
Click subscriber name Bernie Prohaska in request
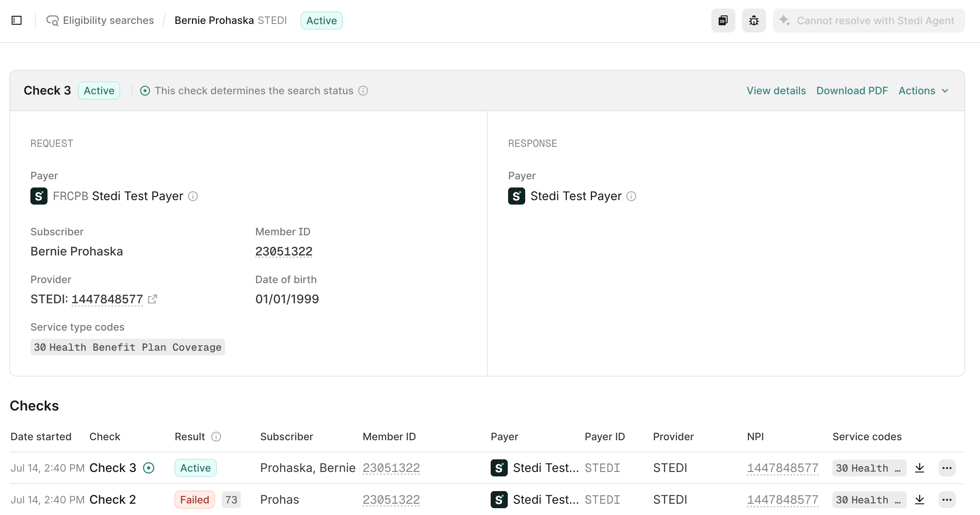pos(77,251)
